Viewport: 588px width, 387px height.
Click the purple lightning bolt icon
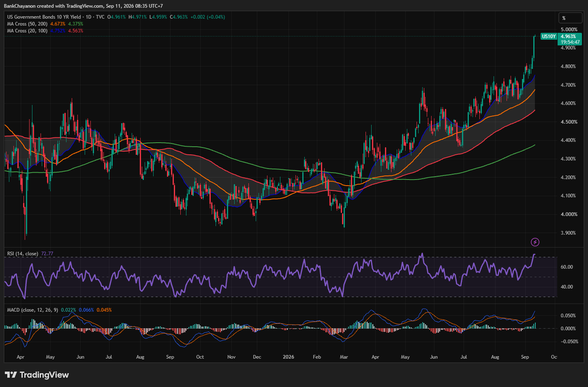coord(535,242)
